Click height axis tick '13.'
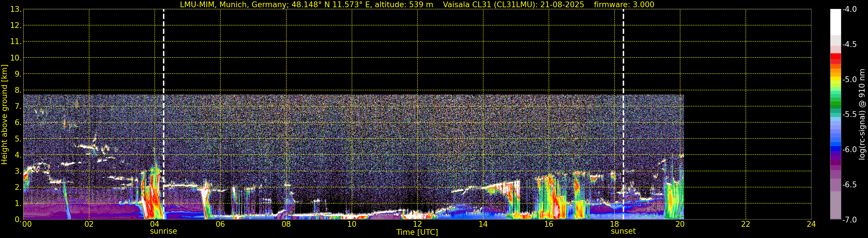868x238 pixels. (x=16, y=10)
